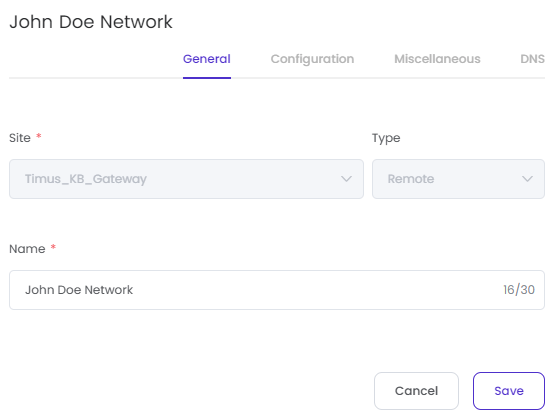Screen dimensions: 554x420
Task: Click the blue underline beneath General tab
Action: (207, 78)
